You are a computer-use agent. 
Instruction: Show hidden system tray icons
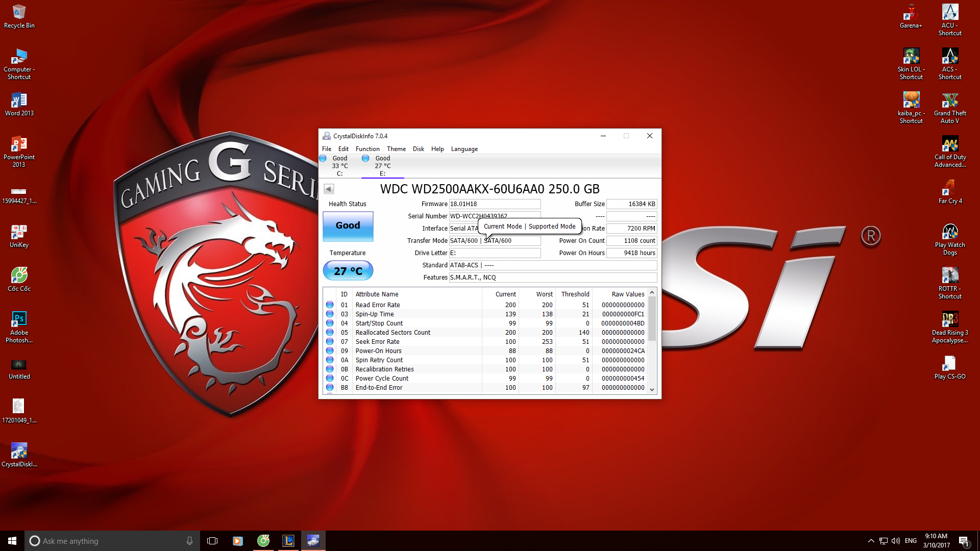coord(871,541)
